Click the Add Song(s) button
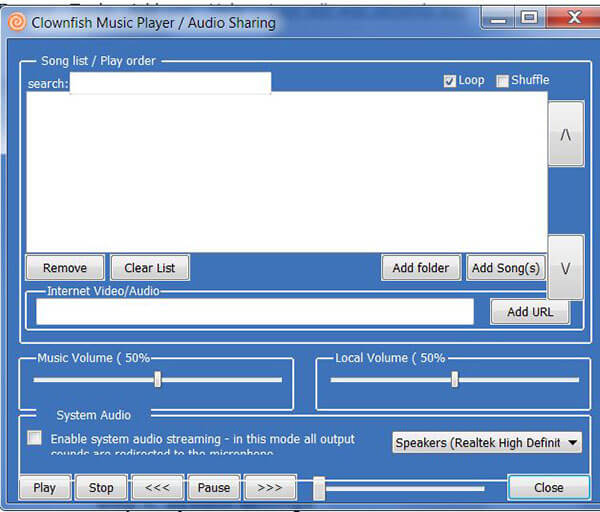Image resolution: width=600 pixels, height=512 pixels. [506, 268]
